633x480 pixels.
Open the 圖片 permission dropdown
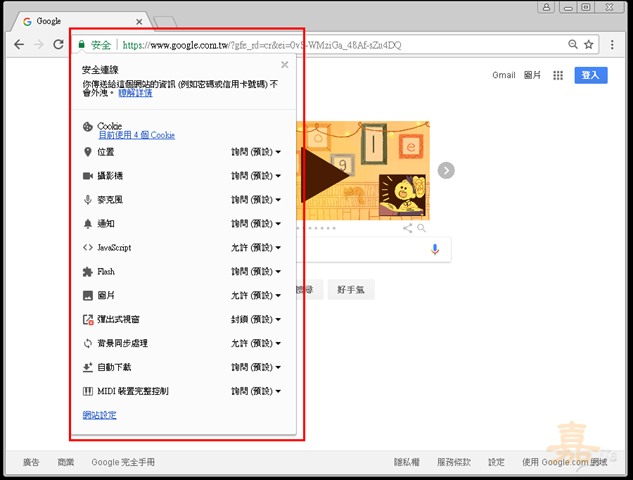(x=256, y=296)
